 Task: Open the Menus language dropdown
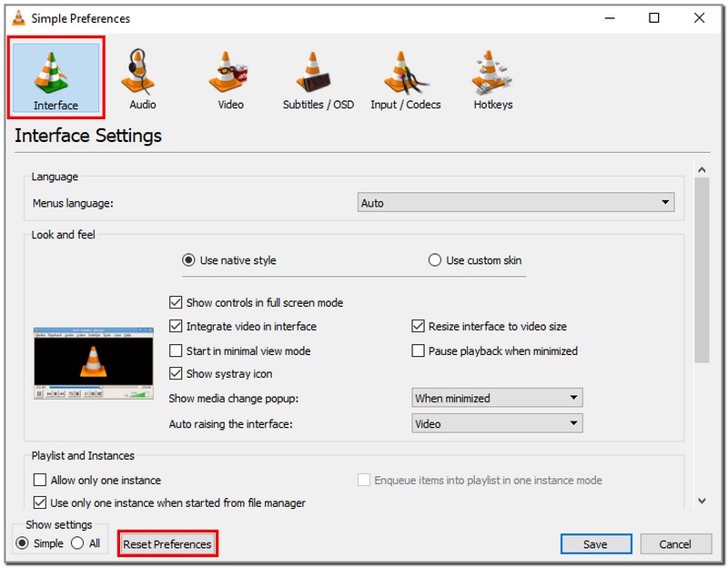516,201
